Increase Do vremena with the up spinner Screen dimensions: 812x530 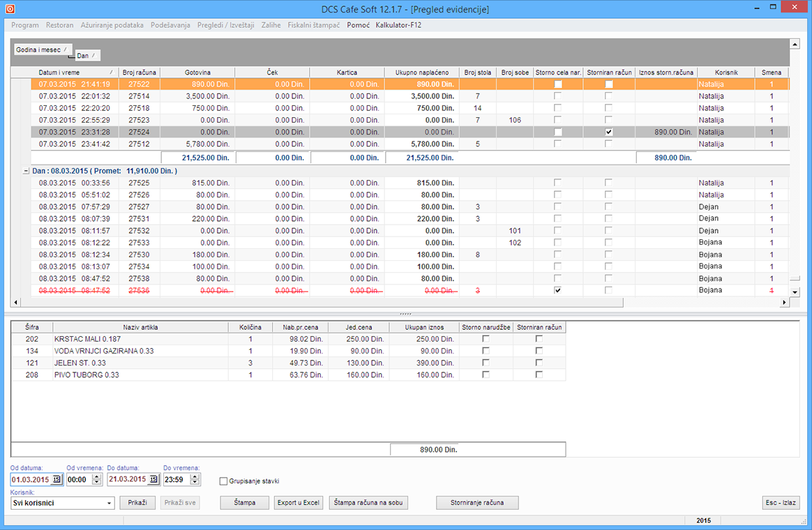click(195, 476)
